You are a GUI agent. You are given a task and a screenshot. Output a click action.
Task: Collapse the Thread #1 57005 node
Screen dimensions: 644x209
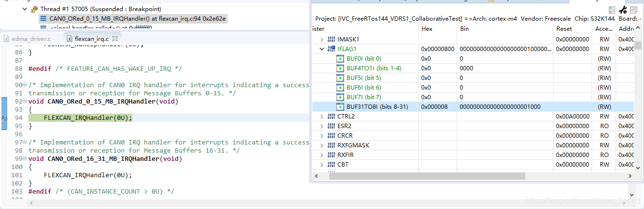(25, 9)
